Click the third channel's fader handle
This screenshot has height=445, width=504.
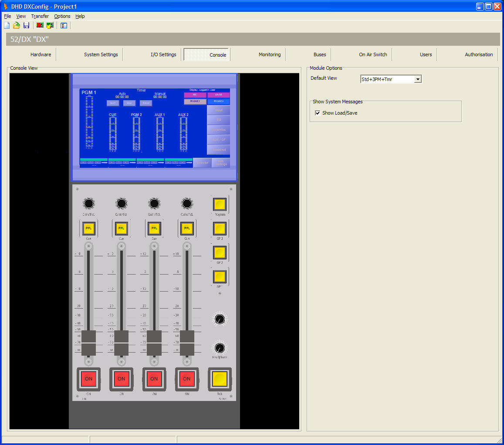click(154, 343)
